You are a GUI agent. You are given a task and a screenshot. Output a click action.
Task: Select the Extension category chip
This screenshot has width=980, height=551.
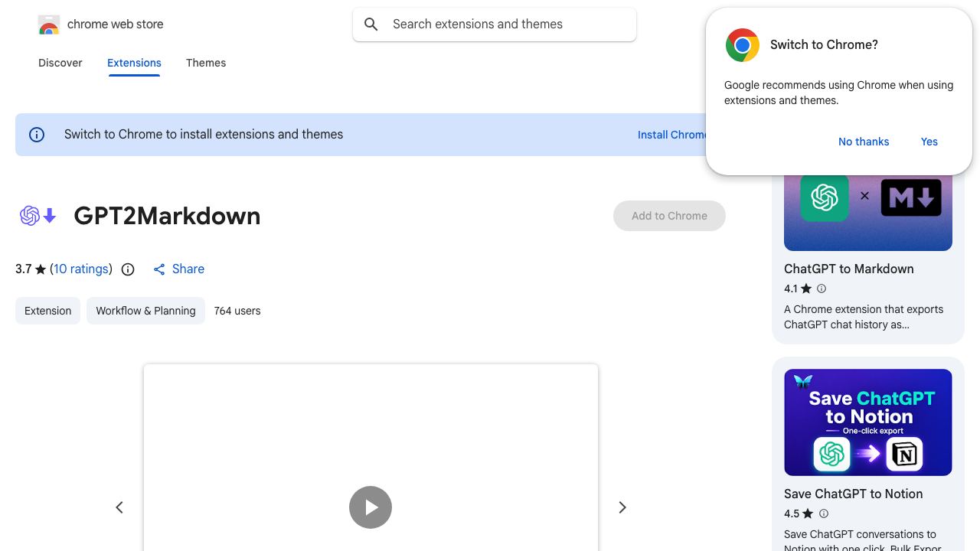(47, 311)
